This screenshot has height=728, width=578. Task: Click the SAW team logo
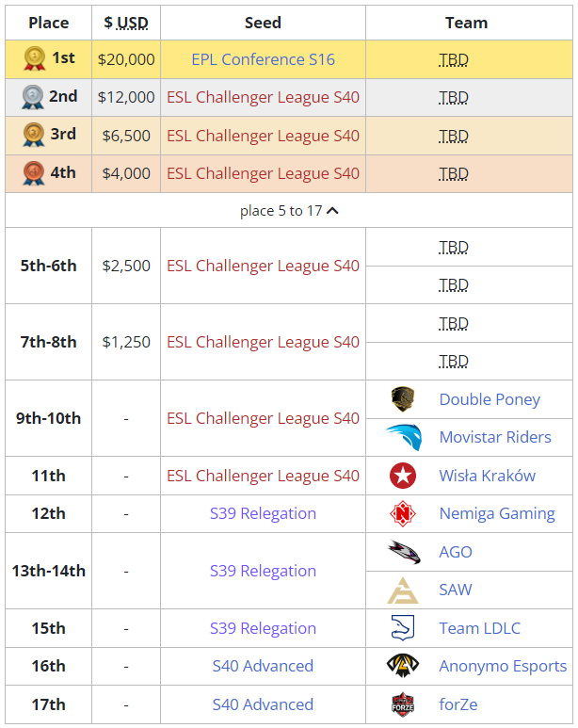coord(403,590)
